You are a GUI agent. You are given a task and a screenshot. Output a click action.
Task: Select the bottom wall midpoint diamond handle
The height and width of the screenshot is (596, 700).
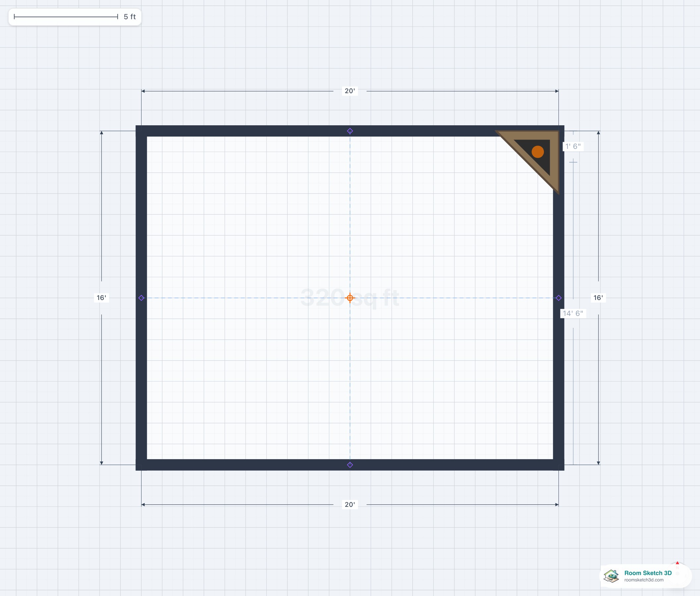tap(350, 465)
